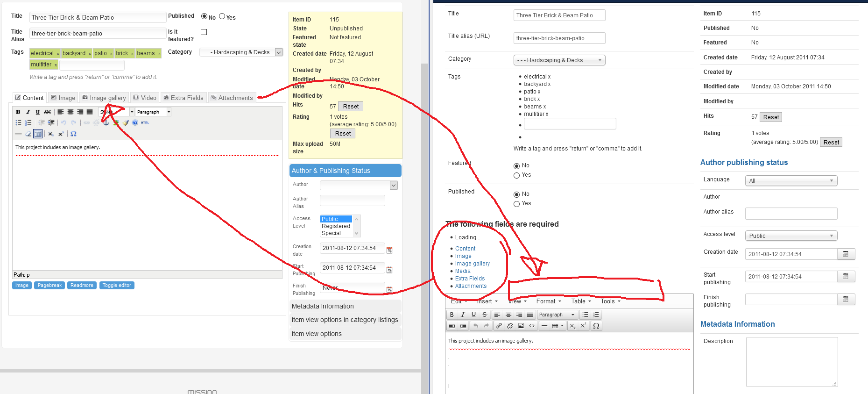Click the Readmore button below left editor

82,286
